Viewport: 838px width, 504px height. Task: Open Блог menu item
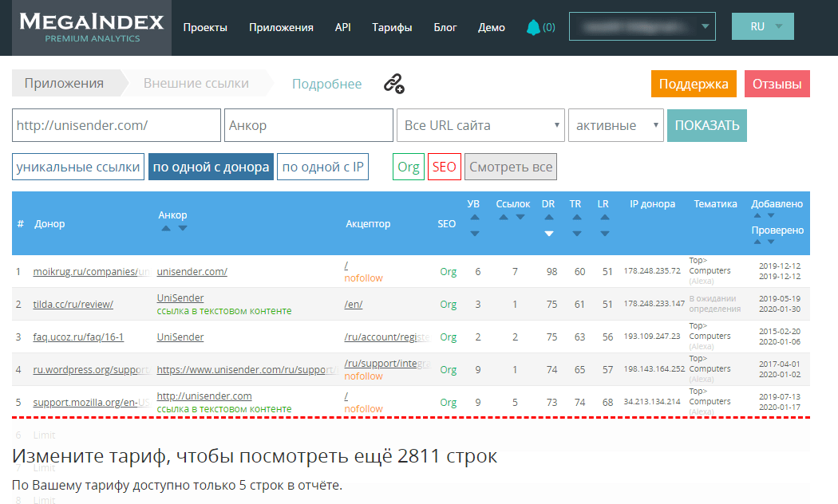445,27
